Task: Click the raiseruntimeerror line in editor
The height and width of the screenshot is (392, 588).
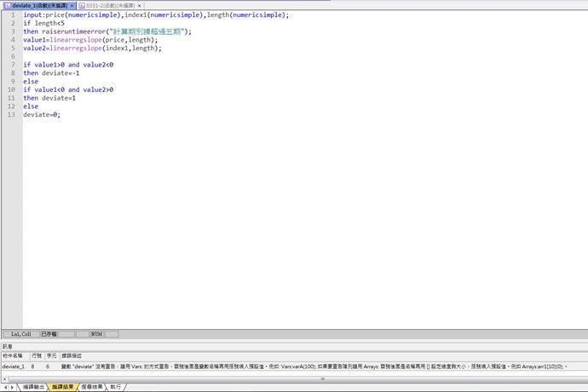Action: [x=107, y=32]
